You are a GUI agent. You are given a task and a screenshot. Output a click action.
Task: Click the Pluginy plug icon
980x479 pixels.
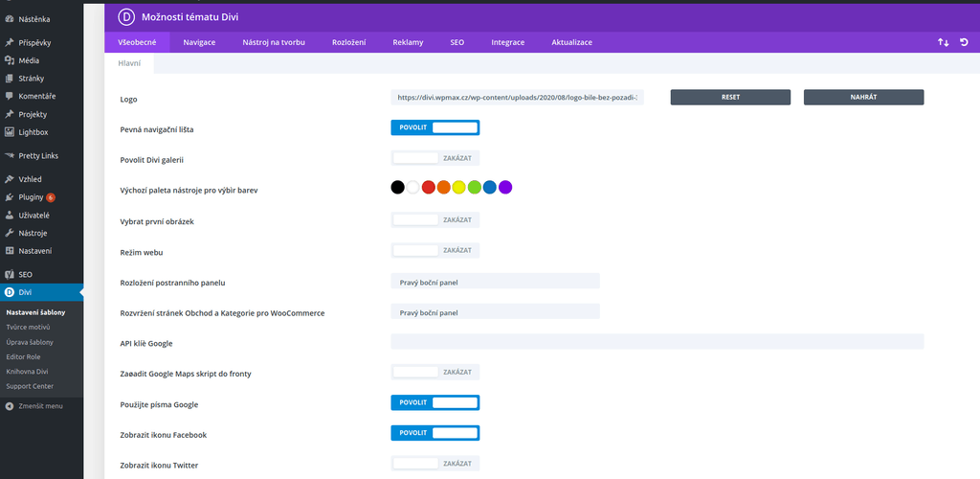point(10,197)
